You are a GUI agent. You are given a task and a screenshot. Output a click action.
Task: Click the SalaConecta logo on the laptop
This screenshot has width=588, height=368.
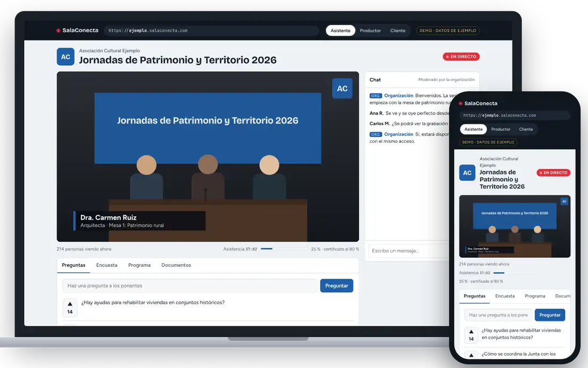[78, 30]
